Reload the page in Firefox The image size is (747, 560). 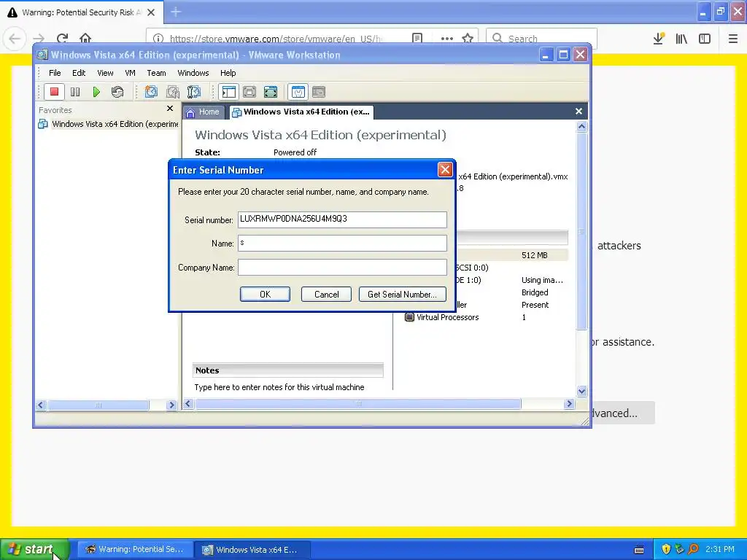point(63,39)
